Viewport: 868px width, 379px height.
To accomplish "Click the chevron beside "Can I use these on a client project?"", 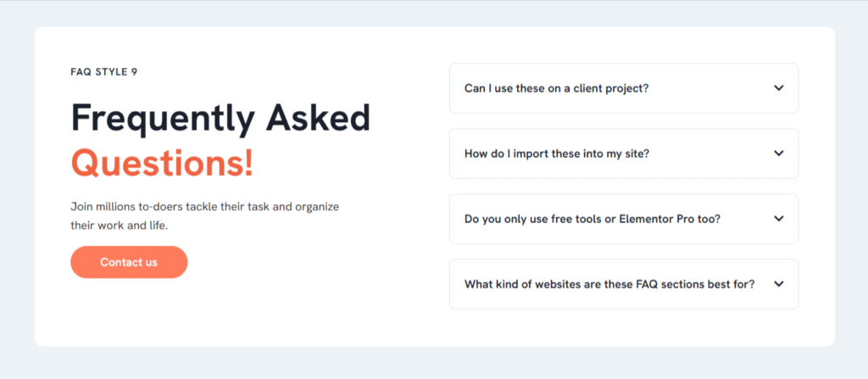I will tap(779, 88).
